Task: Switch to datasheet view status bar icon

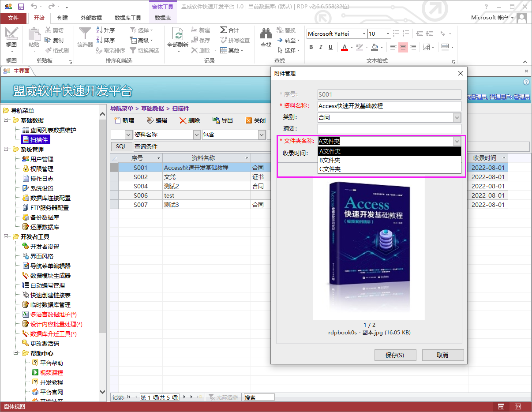Action: click(518, 406)
